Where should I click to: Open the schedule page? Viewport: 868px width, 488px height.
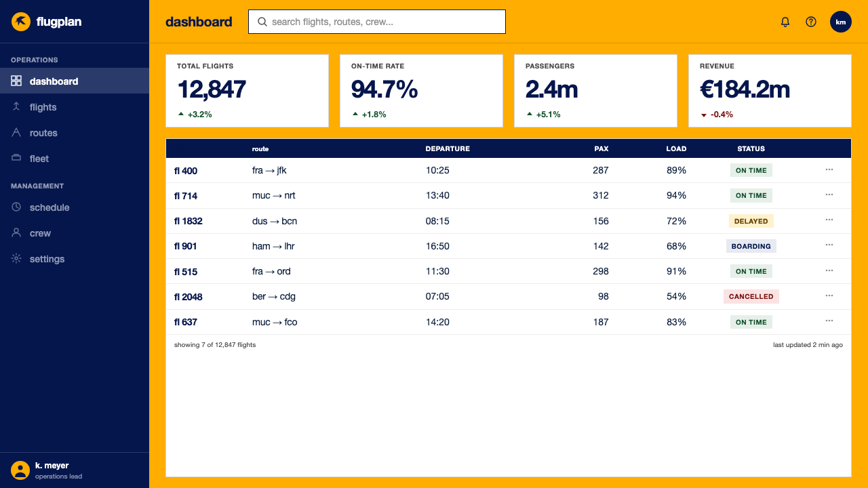pos(75,207)
